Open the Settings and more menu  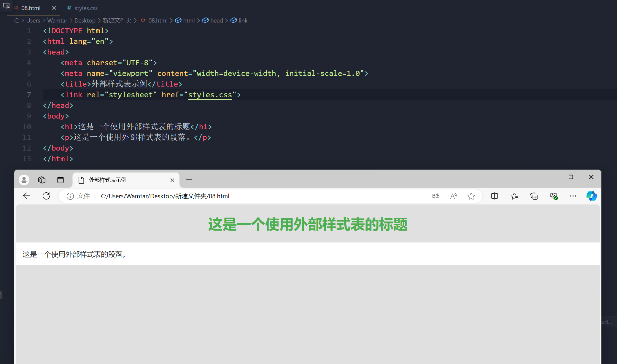coord(573,196)
